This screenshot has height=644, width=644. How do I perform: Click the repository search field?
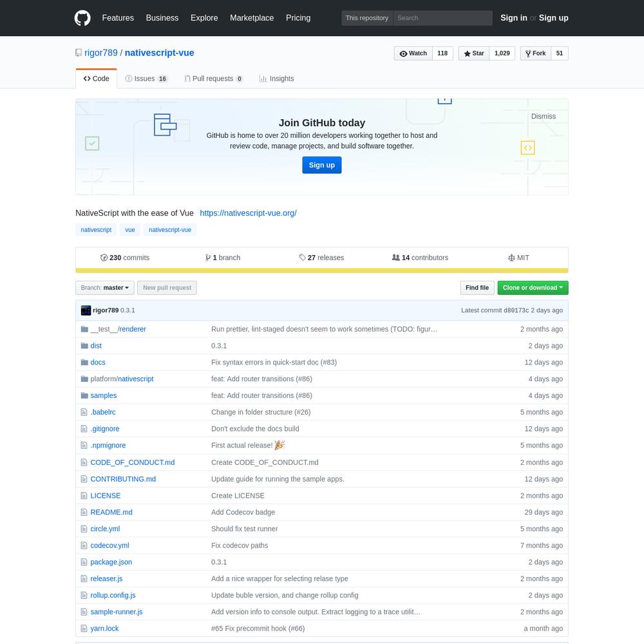443,18
